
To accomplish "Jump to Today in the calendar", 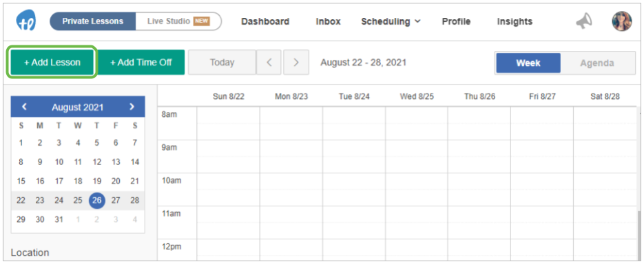I will [222, 63].
